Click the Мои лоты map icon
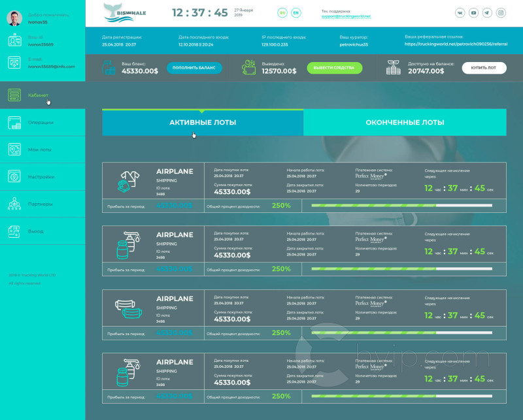Viewport: 523px width, 420px height. click(x=14, y=150)
